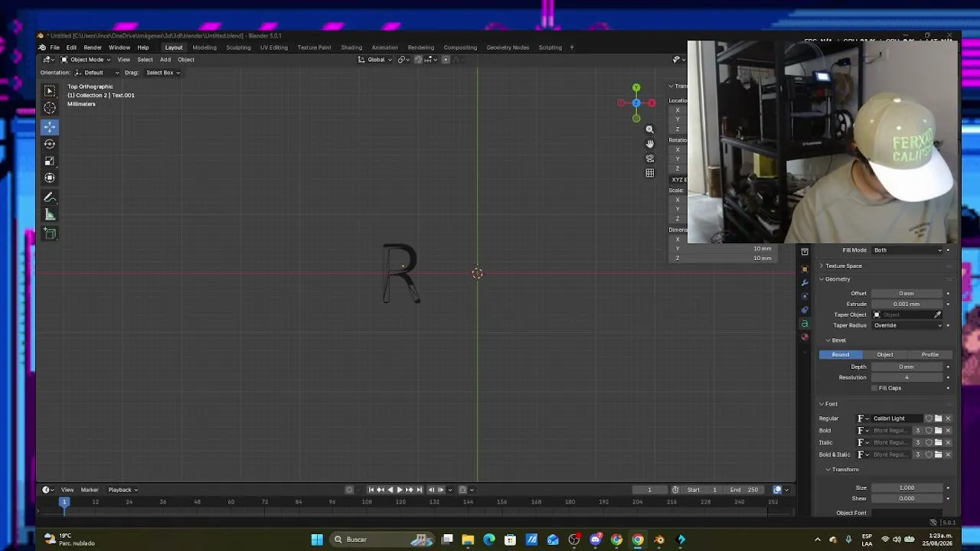Toggle fake user for Bold font
The image size is (980, 551).
(929, 431)
